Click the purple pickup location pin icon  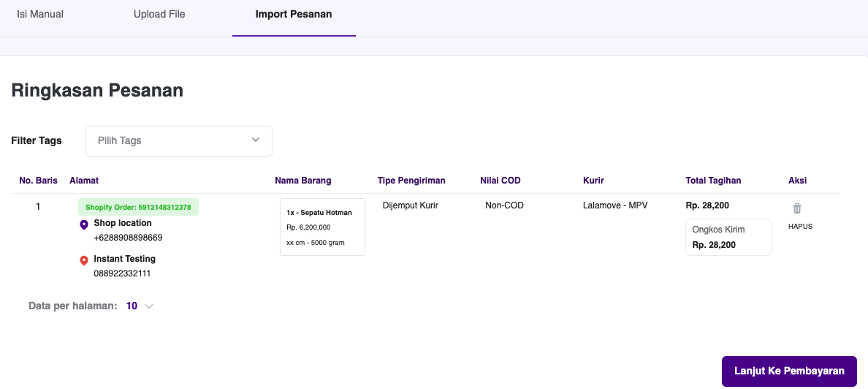point(84,224)
